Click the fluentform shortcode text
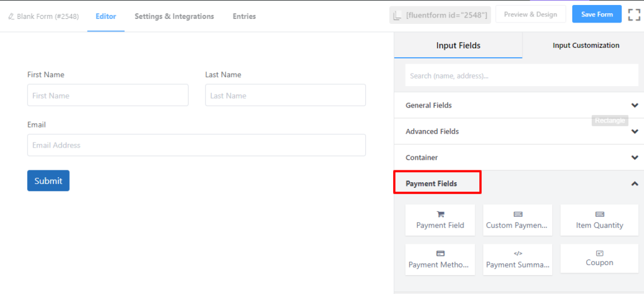This screenshot has height=294, width=644. point(447,16)
